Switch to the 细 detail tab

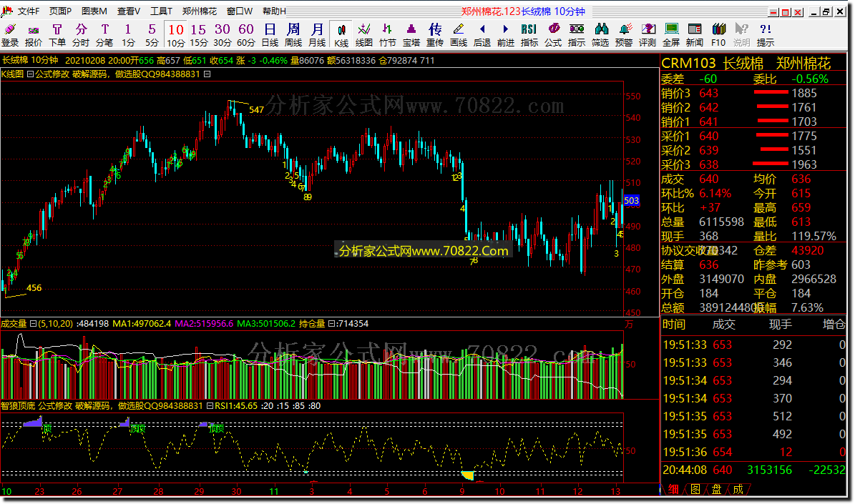click(x=673, y=489)
